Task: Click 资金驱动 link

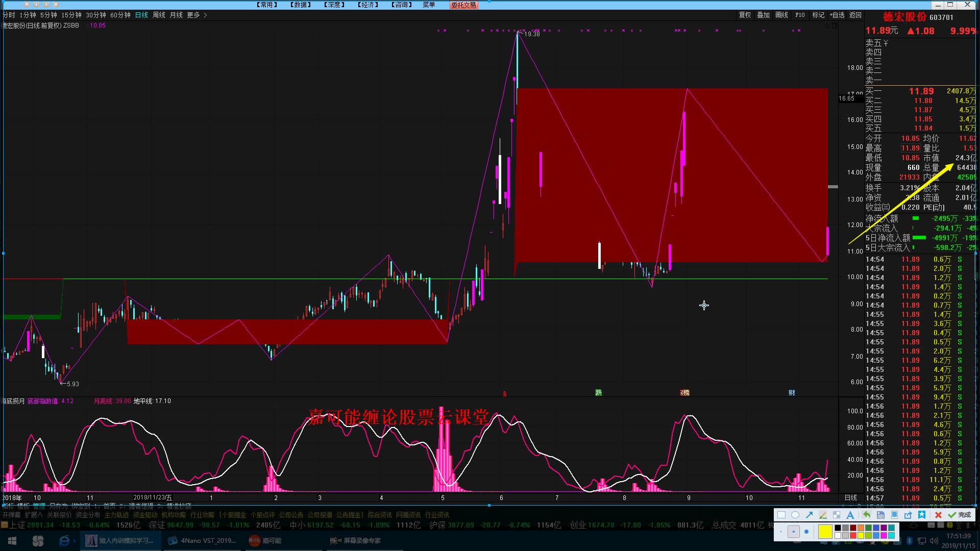Action: [145, 515]
